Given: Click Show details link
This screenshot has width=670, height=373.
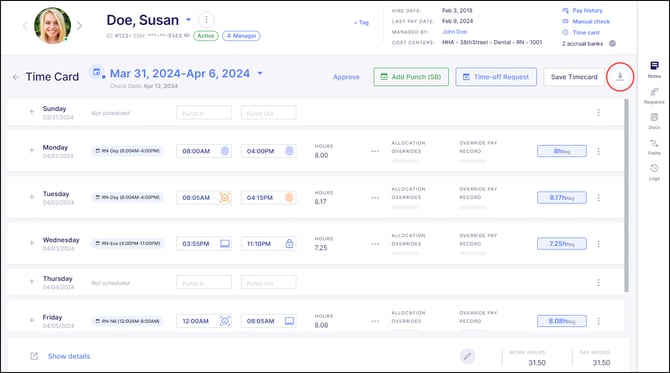Looking at the screenshot, I should 69,356.
